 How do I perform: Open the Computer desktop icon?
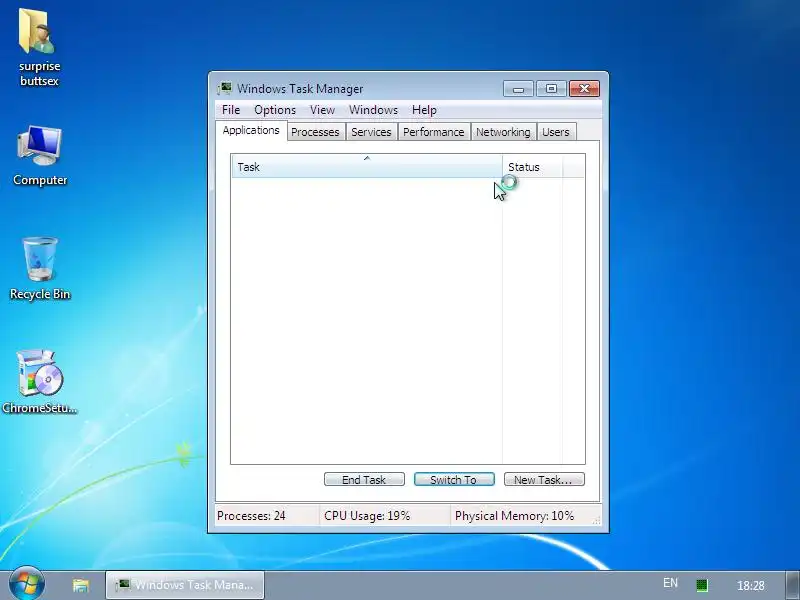pos(40,156)
